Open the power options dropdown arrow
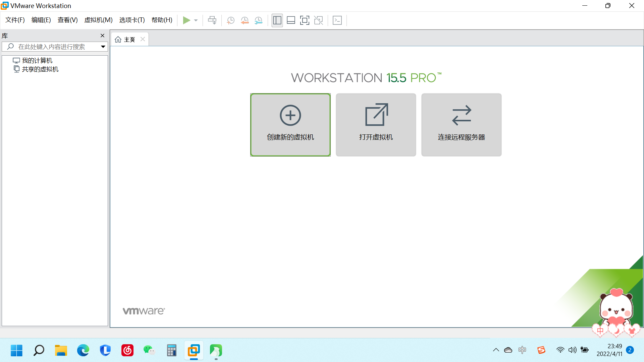This screenshot has width=644, height=362. pyautogui.click(x=196, y=20)
